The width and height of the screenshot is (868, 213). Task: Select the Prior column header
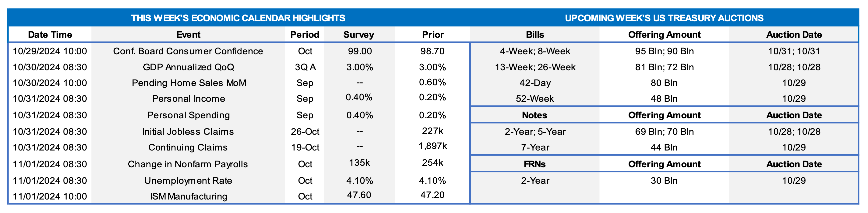[x=433, y=35]
